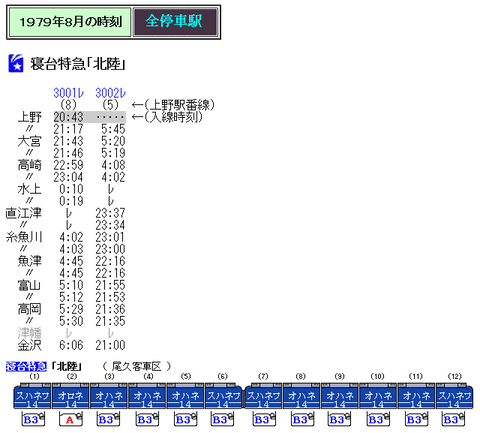Click the platform number (8) under 3001レ
Viewport: 480px width, 433px height.
[68, 105]
